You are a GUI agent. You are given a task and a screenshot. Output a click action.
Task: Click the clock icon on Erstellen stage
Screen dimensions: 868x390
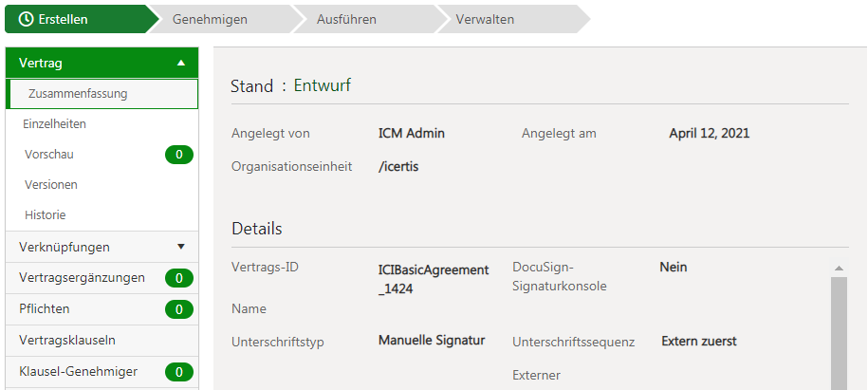26,19
